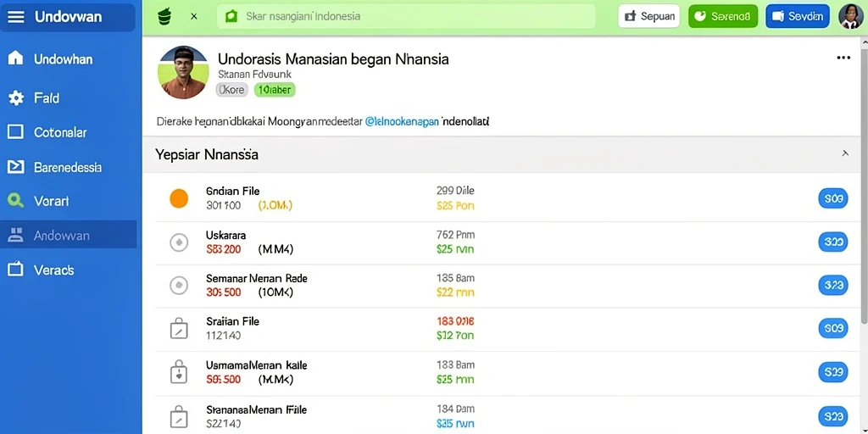Select the Cotonalar square icon
Image resolution: width=868 pixels, height=434 pixels.
pos(15,132)
